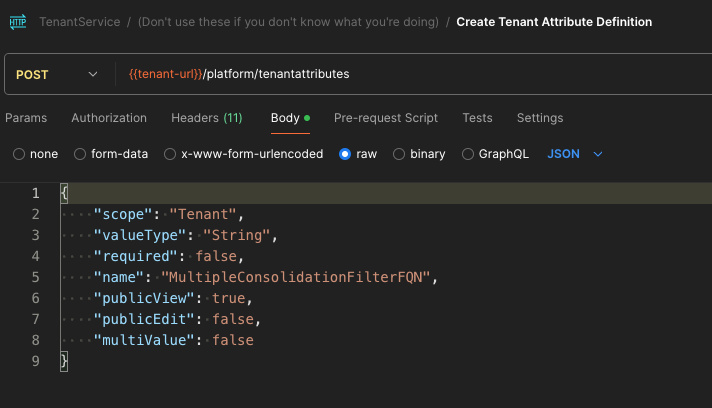Expand the JSON format dropdown
Image resolution: width=712 pixels, height=408 pixels.
click(x=576, y=155)
